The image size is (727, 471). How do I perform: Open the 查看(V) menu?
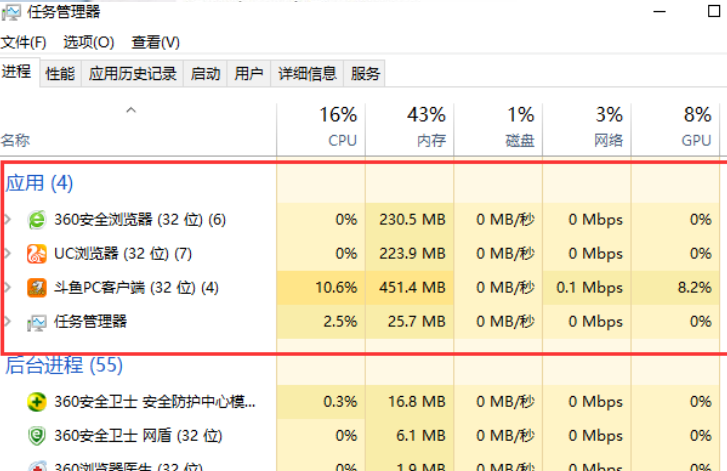pos(155,42)
